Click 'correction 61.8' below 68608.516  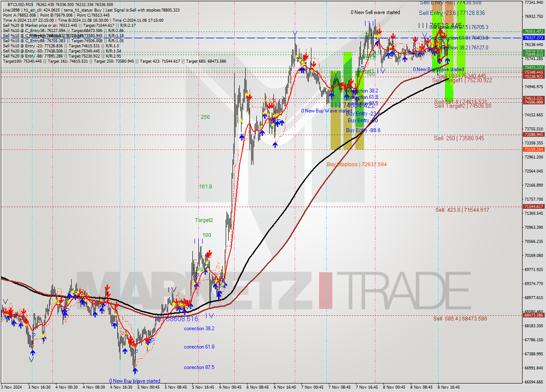(x=199, y=347)
